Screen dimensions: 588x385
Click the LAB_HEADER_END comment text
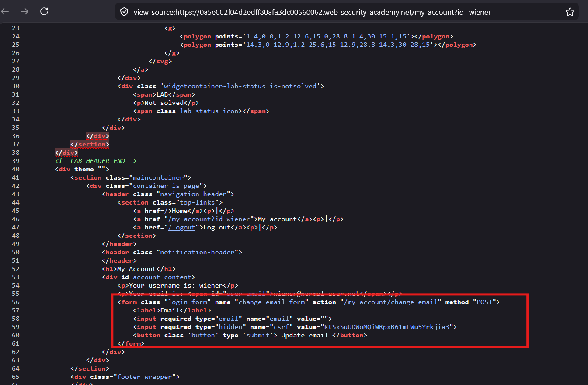[x=96, y=161]
